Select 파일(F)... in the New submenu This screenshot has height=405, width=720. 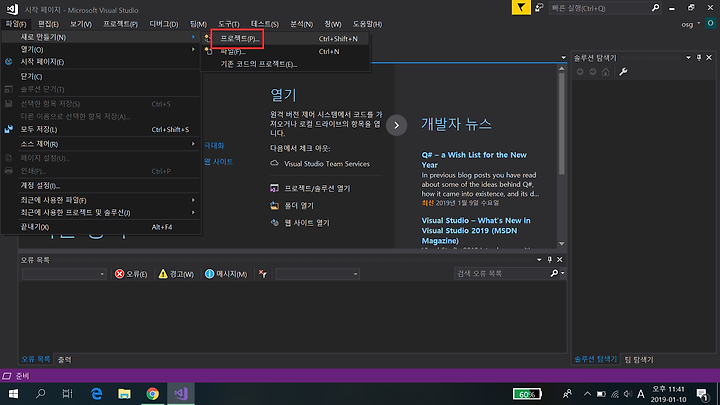click(x=285, y=51)
